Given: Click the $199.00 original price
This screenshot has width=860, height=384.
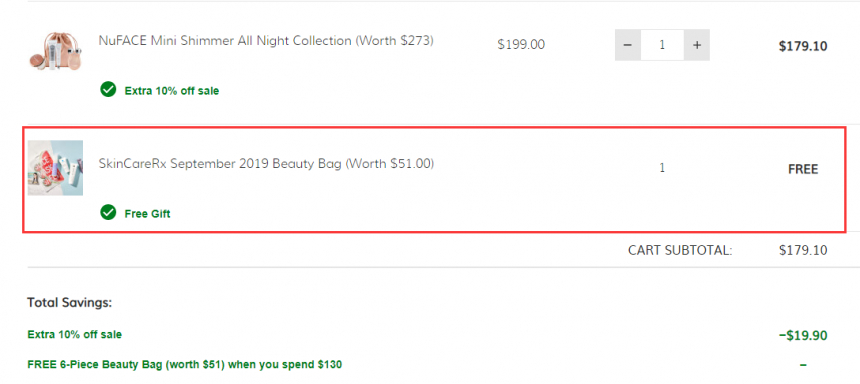Looking at the screenshot, I should (x=521, y=45).
